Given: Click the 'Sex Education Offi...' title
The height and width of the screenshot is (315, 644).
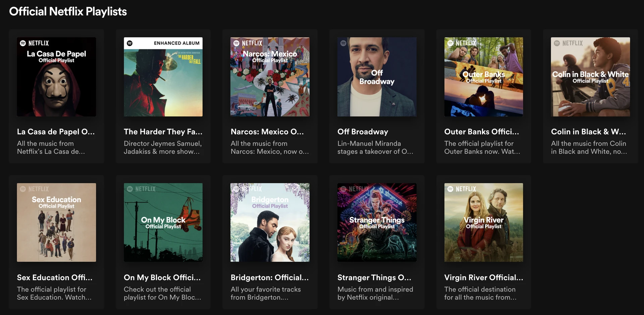Looking at the screenshot, I should coord(55,278).
